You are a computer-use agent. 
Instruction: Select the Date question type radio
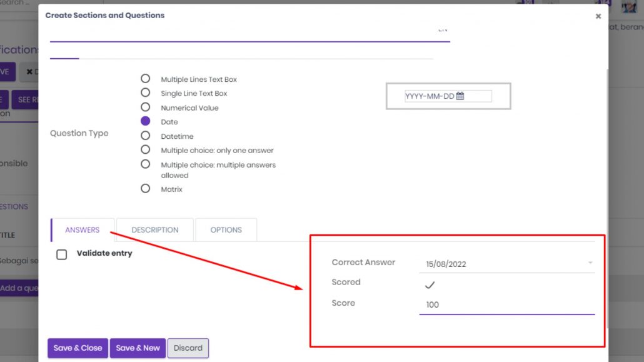pos(146,121)
